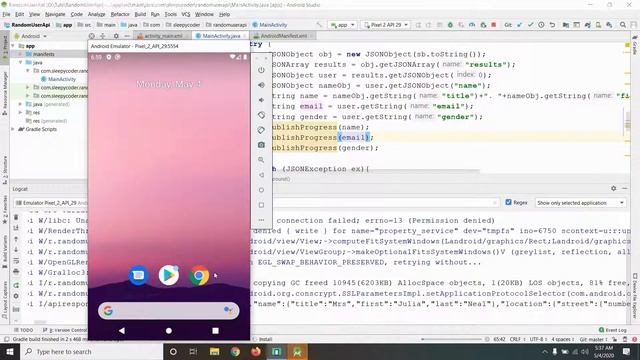The image size is (640, 360).
Task: Tap Android back navigation button on phone
Action: coord(122,331)
